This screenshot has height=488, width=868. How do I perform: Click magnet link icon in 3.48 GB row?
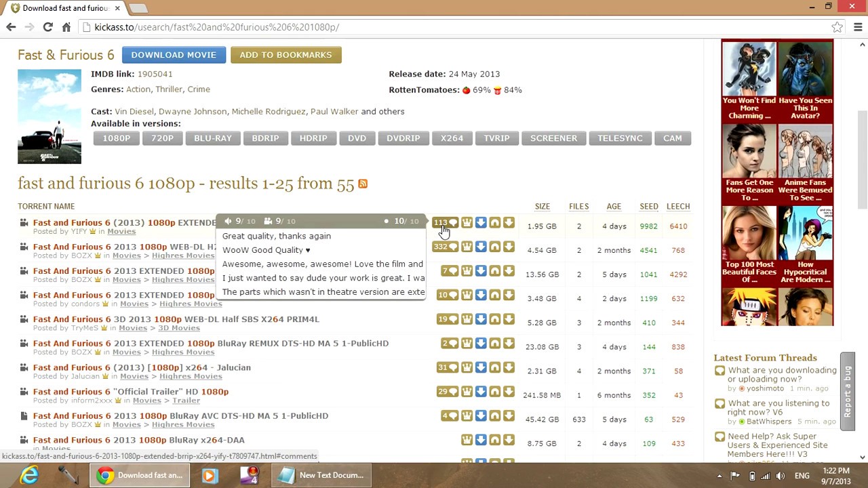(x=495, y=295)
